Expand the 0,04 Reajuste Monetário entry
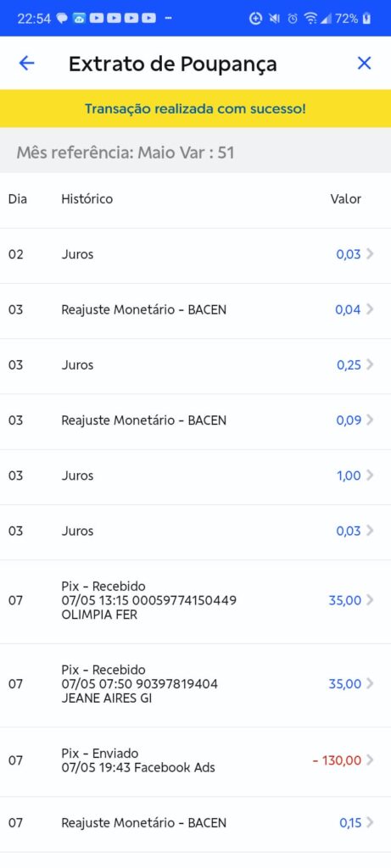The width and height of the screenshot is (391, 868). [x=195, y=309]
